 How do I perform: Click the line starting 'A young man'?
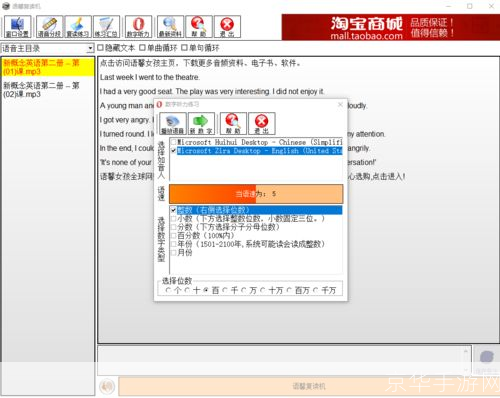tap(127, 106)
